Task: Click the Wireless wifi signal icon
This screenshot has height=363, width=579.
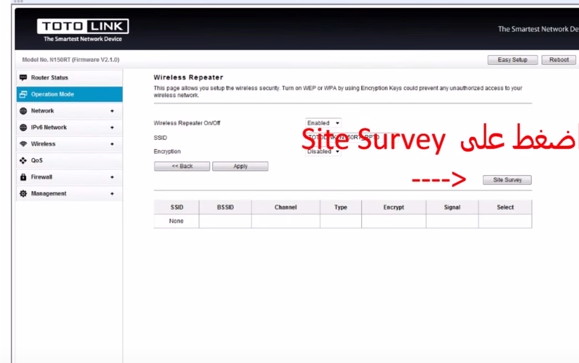Action: 23,144
